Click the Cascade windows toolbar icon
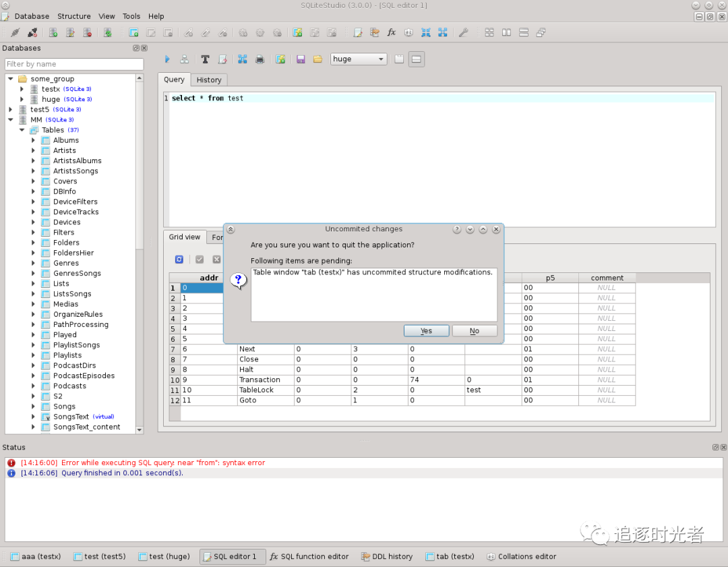This screenshot has width=728, height=567. point(541,32)
